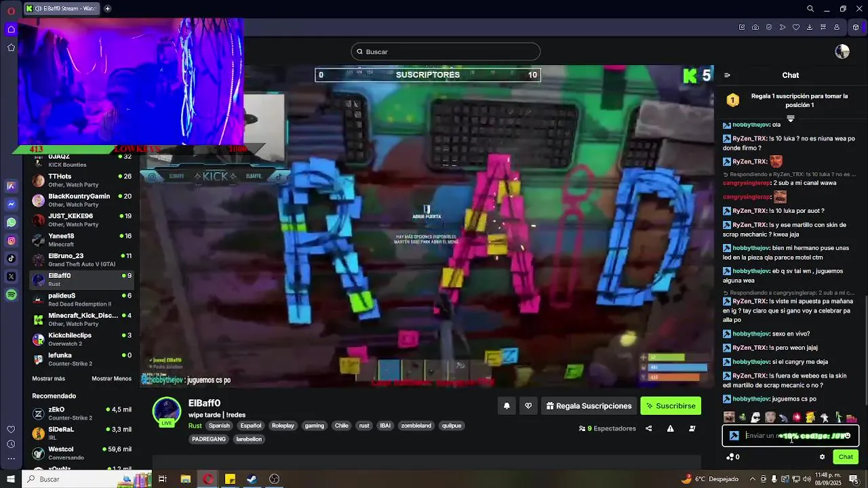Image resolution: width=868 pixels, height=488 pixels.
Task: Click the tab search magnifier icon
Action: click(810, 9)
